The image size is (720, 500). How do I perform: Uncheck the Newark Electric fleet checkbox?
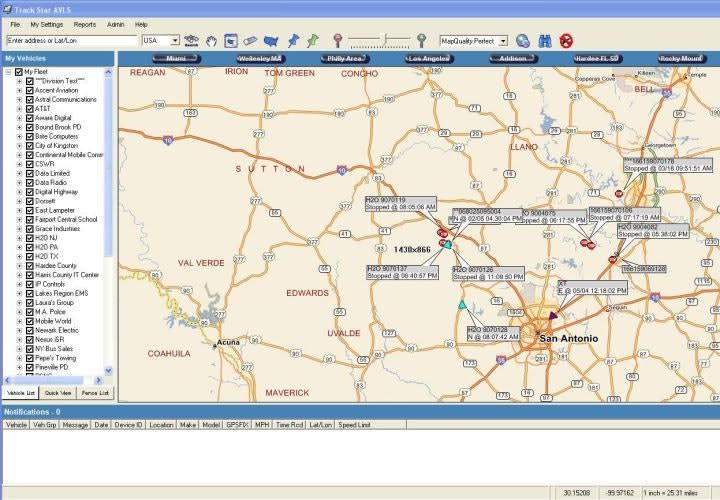pyautogui.click(x=30, y=329)
